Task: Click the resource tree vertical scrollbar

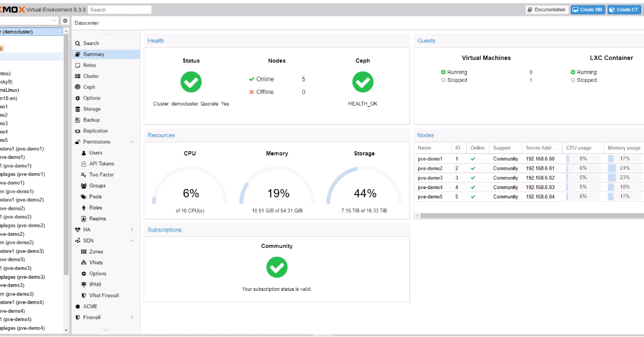Action: (66, 155)
